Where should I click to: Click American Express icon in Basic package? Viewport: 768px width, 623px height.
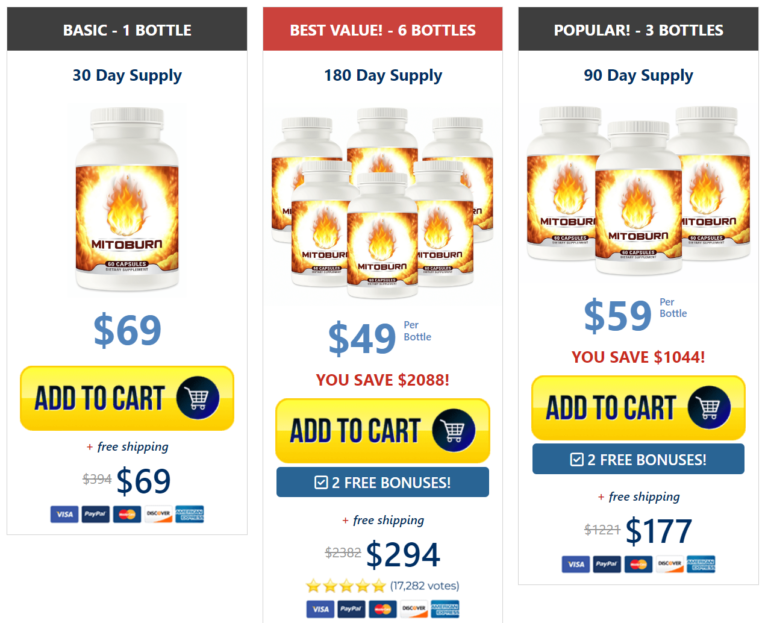(190, 514)
